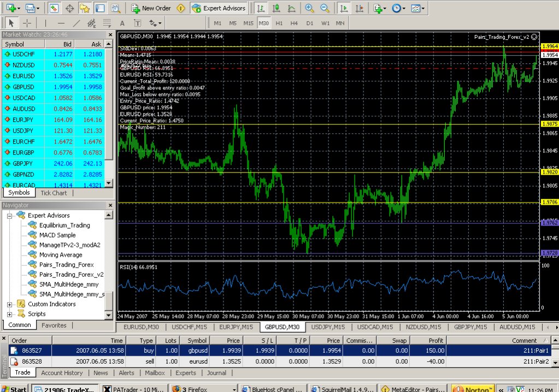This screenshot has width=559, height=392.
Task: Select the horizontal line tool
Action: click(x=61, y=23)
